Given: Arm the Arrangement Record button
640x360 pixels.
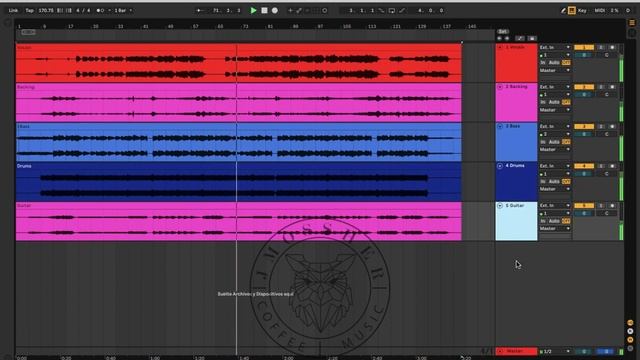Looking at the screenshot, I should point(275,11).
